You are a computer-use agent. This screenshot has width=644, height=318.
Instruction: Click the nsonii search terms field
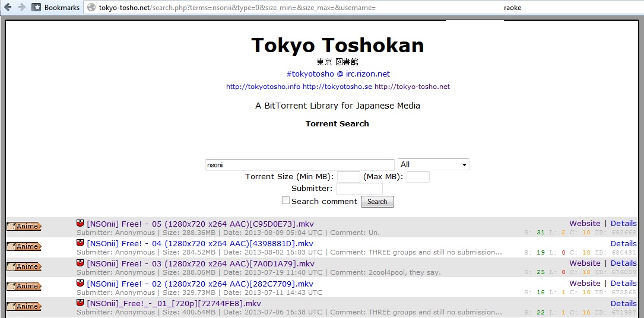[x=300, y=164]
